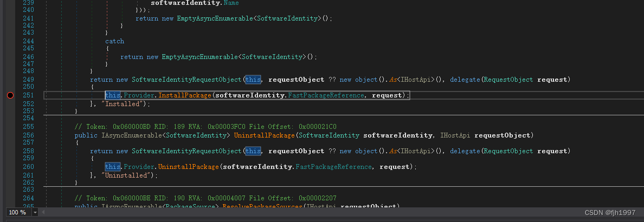Click 'As' method on line 258
Viewport: 644px width, 222px height.
click(x=394, y=151)
